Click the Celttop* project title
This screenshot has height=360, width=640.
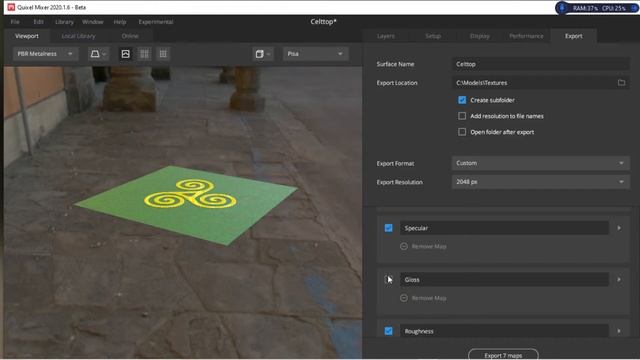[323, 22]
